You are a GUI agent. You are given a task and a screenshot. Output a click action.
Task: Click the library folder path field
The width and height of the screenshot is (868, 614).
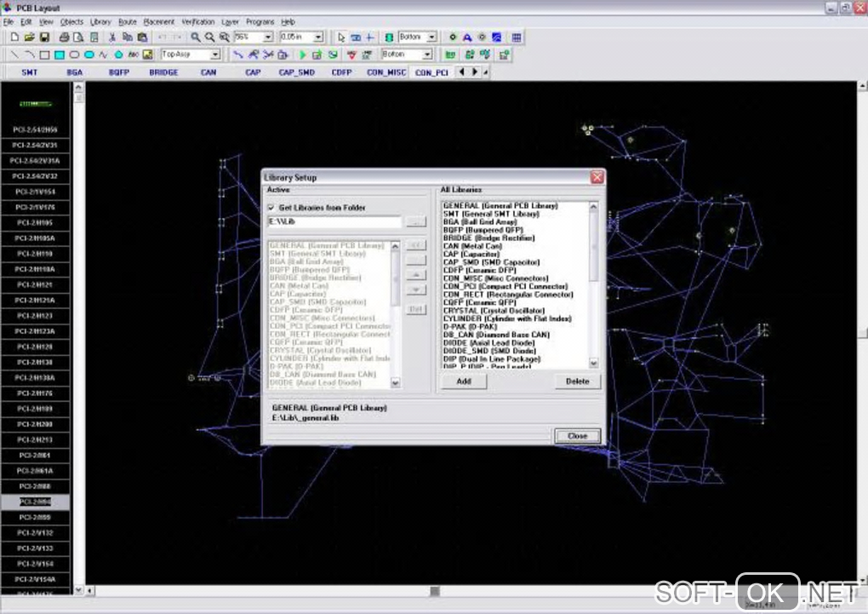point(334,221)
